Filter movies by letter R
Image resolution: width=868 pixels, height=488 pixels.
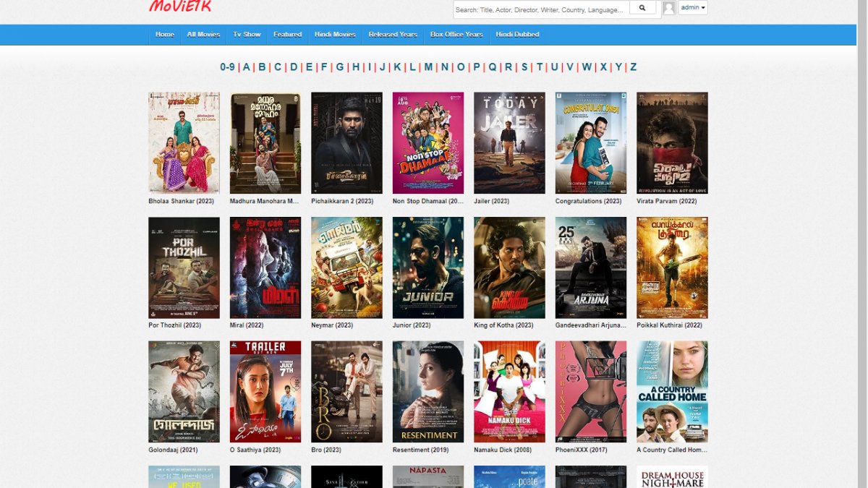[509, 67]
